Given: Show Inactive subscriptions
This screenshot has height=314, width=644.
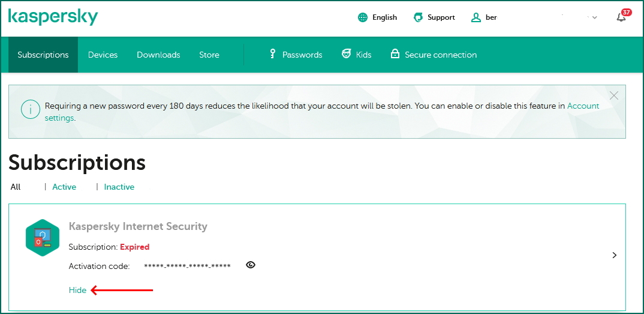Looking at the screenshot, I should [119, 187].
